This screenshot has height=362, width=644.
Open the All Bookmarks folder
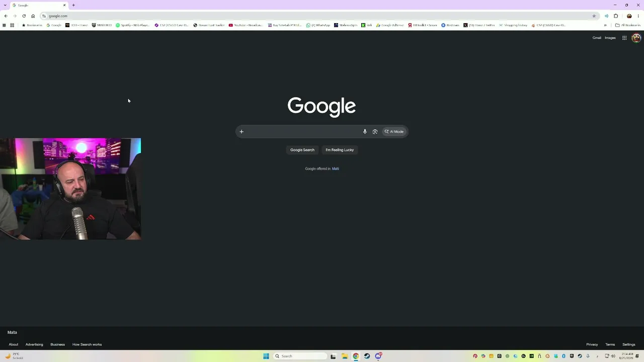627,25
